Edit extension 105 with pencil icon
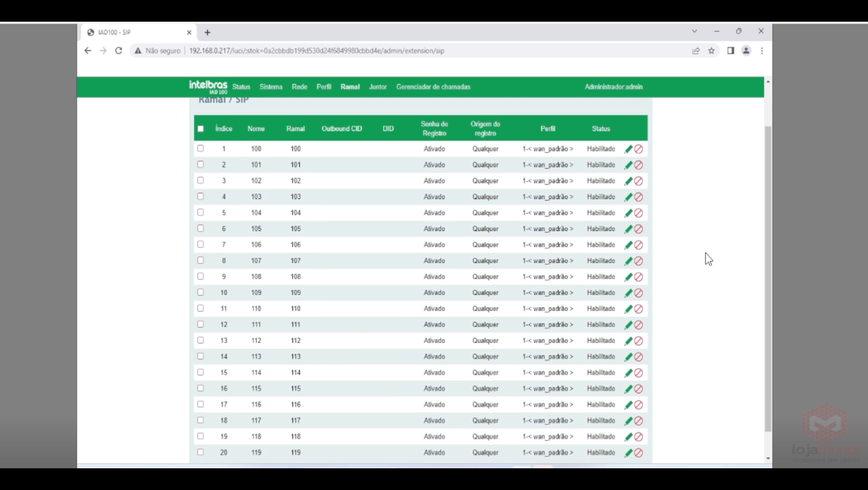 [628, 228]
